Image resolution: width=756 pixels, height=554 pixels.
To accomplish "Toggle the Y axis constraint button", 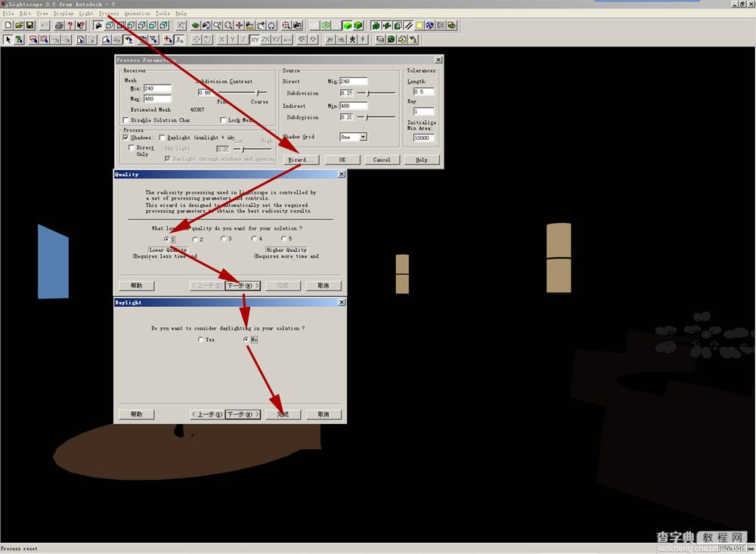I will coord(233,39).
